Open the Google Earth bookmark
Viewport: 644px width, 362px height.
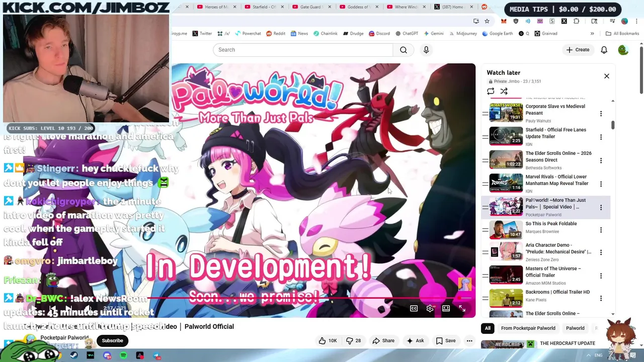(497, 34)
